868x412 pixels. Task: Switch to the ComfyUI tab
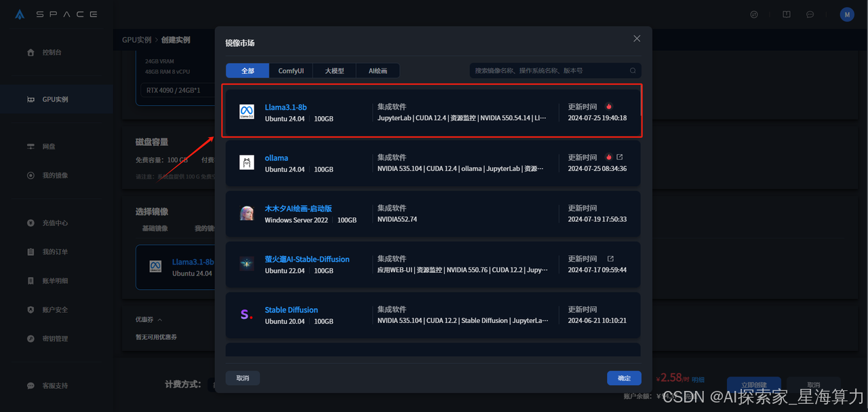[291, 71]
